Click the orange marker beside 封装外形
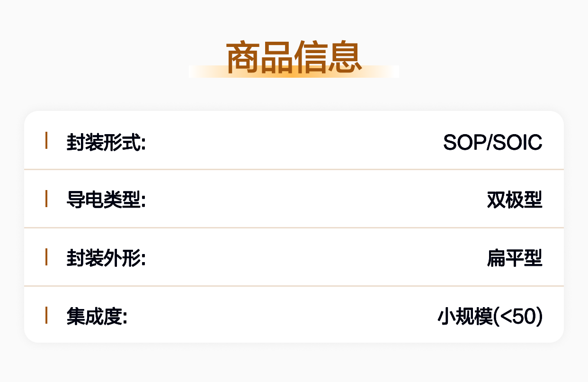This screenshot has width=588, height=382. pyautogui.click(x=46, y=257)
